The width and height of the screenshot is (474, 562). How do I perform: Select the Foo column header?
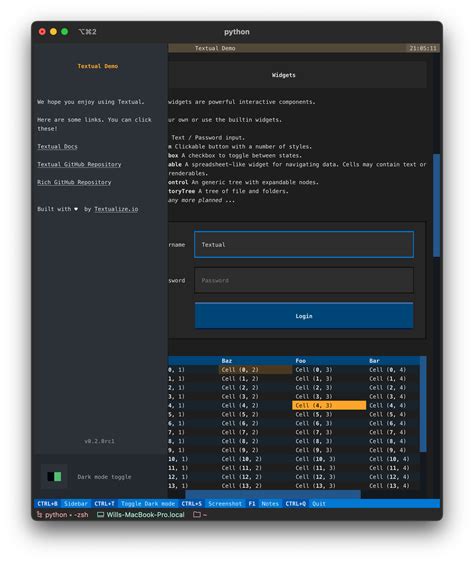300,361
